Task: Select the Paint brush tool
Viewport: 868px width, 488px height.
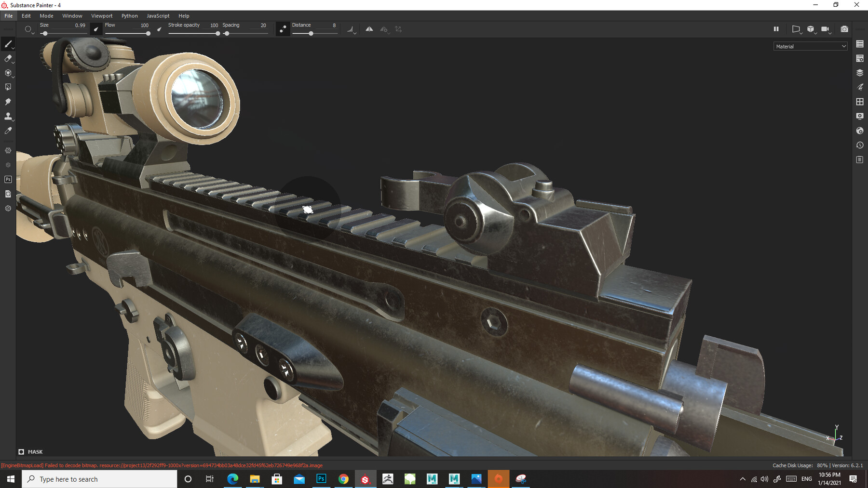Action: (x=8, y=44)
